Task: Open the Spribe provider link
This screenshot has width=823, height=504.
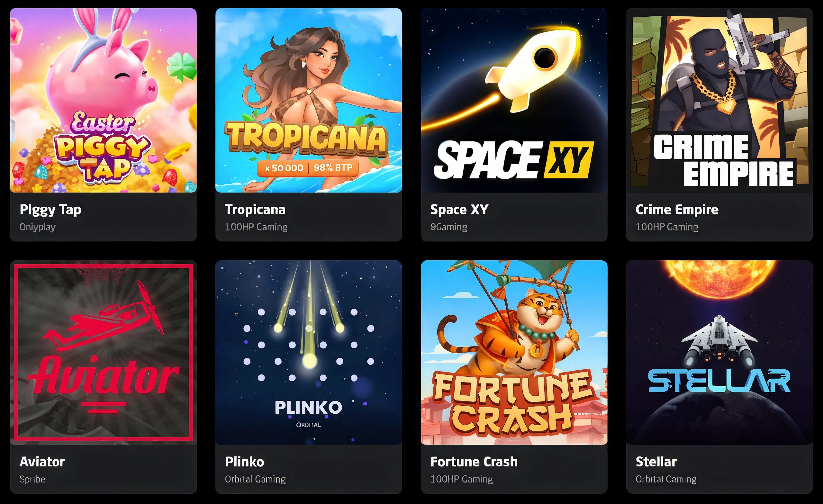Action: coord(32,479)
